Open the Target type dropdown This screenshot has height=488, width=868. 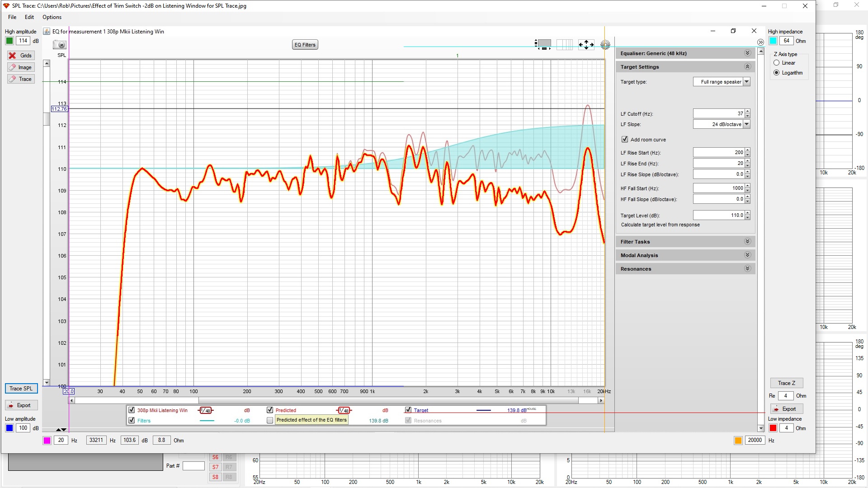pyautogui.click(x=747, y=82)
